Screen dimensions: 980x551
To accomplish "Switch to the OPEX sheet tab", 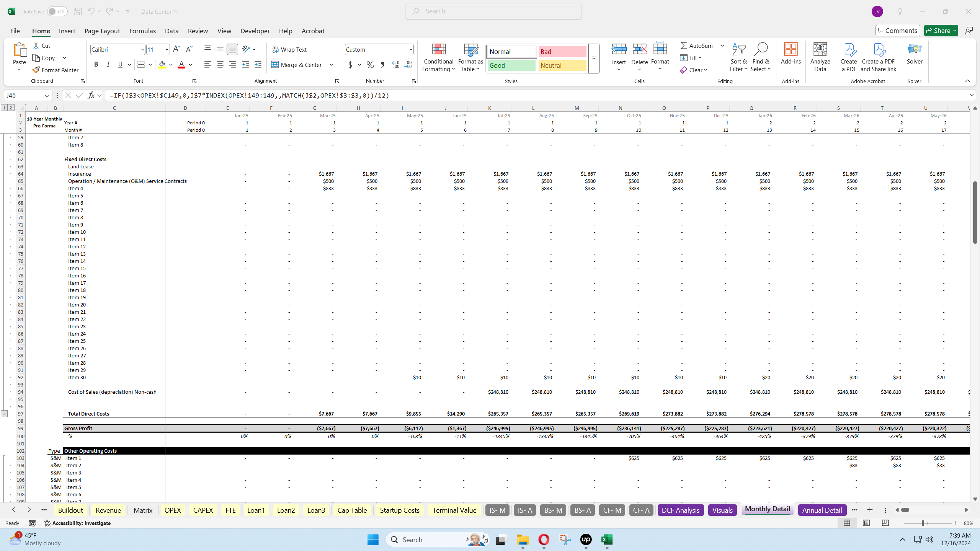I will click(x=173, y=510).
